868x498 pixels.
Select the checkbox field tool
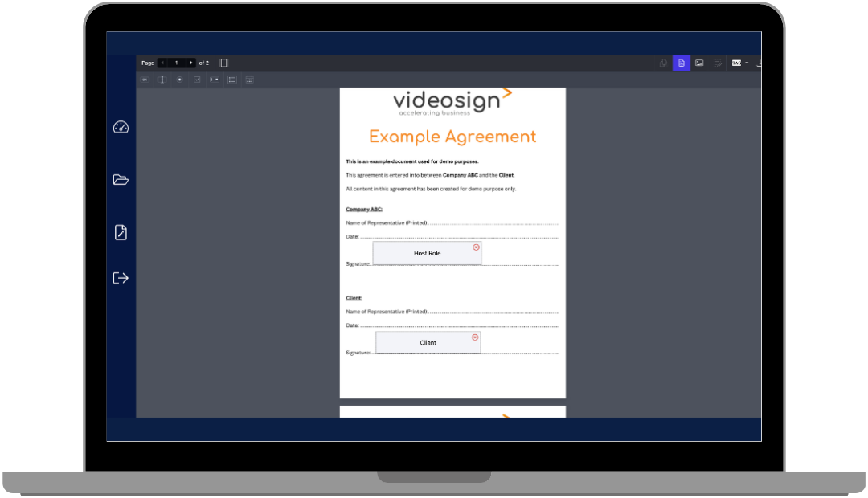coord(197,80)
